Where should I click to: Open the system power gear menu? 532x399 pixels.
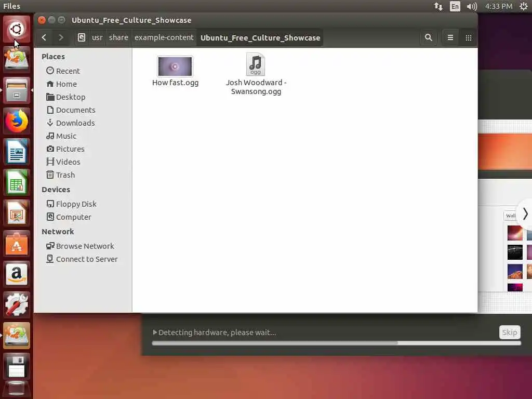pos(524,6)
